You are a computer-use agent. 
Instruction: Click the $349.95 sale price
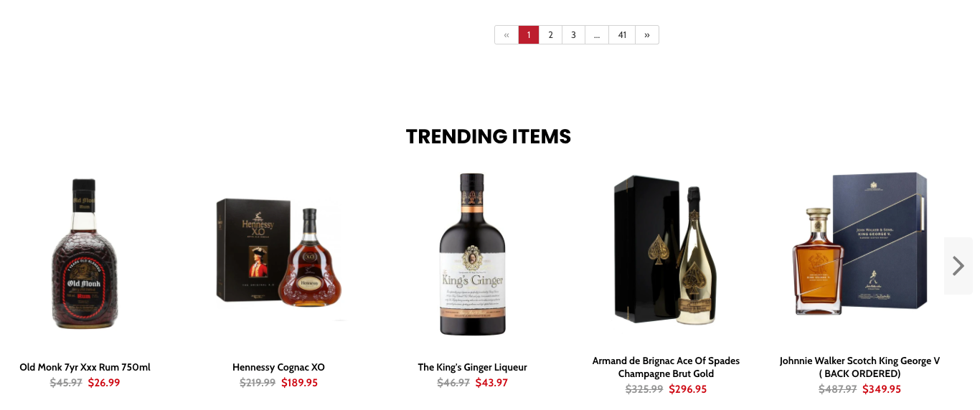pyautogui.click(x=881, y=389)
